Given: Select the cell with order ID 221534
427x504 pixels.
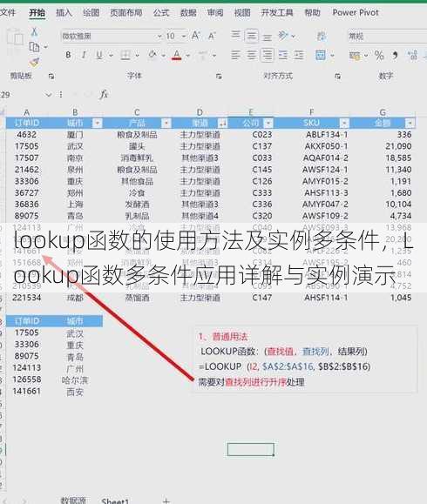Looking at the screenshot, I should pos(27,298).
